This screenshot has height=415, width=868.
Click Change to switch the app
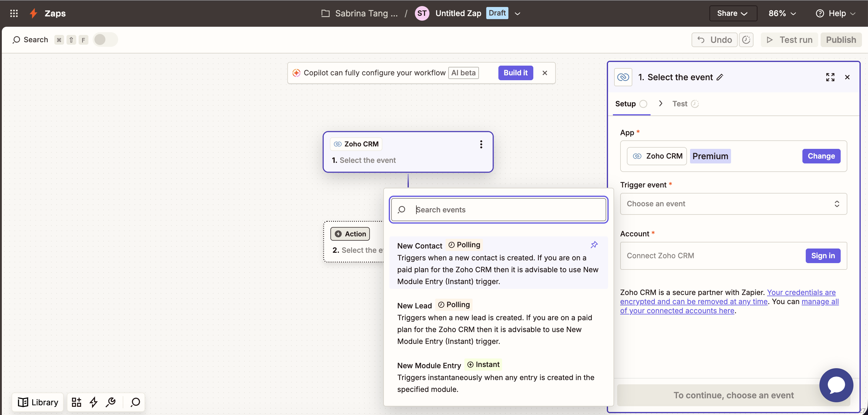[821, 156]
